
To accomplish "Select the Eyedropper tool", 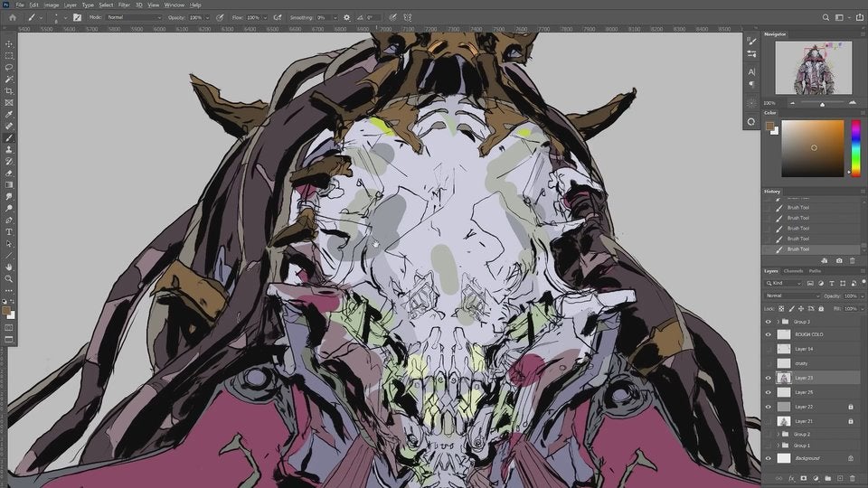I will click(9, 114).
